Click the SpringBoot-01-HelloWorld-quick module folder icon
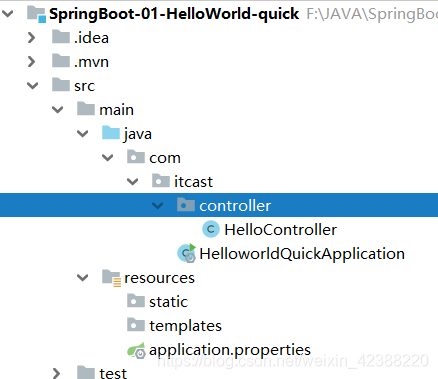This screenshot has height=379, width=438. 36,14
